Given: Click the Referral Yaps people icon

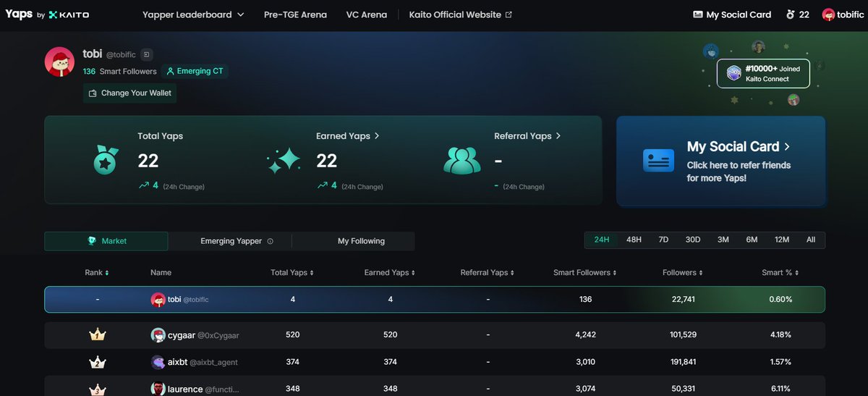Looking at the screenshot, I should pyautogui.click(x=462, y=161).
